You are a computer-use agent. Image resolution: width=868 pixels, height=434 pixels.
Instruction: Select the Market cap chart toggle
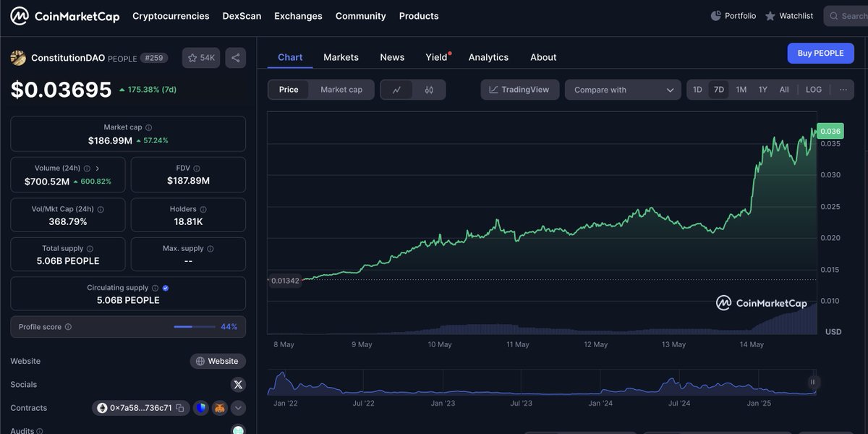pyautogui.click(x=341, y=90)
